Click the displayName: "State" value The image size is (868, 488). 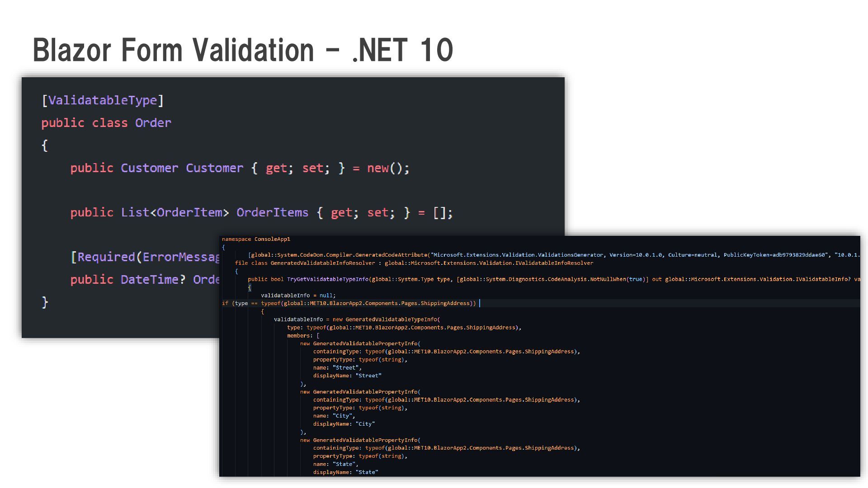[367, 472]
